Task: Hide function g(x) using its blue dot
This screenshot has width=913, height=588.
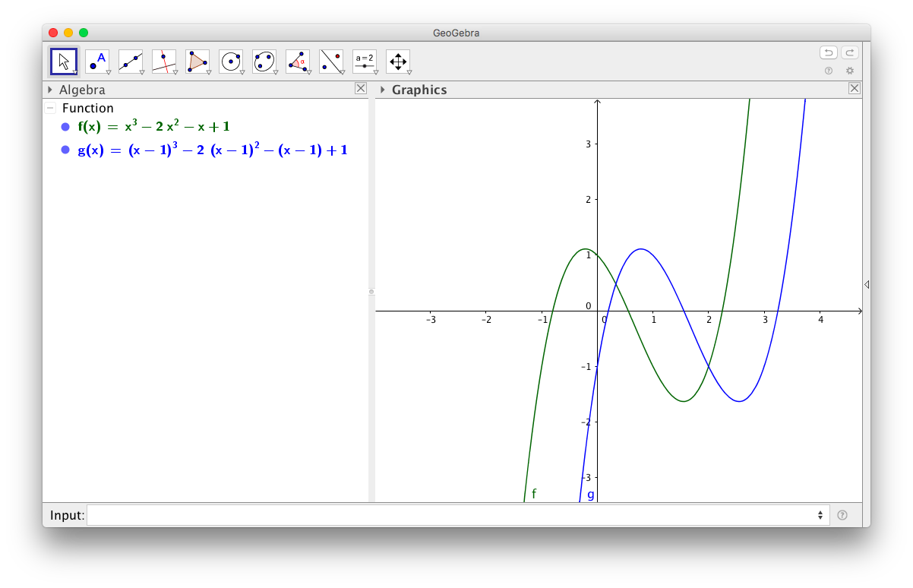Action: (x=65, y=150)
